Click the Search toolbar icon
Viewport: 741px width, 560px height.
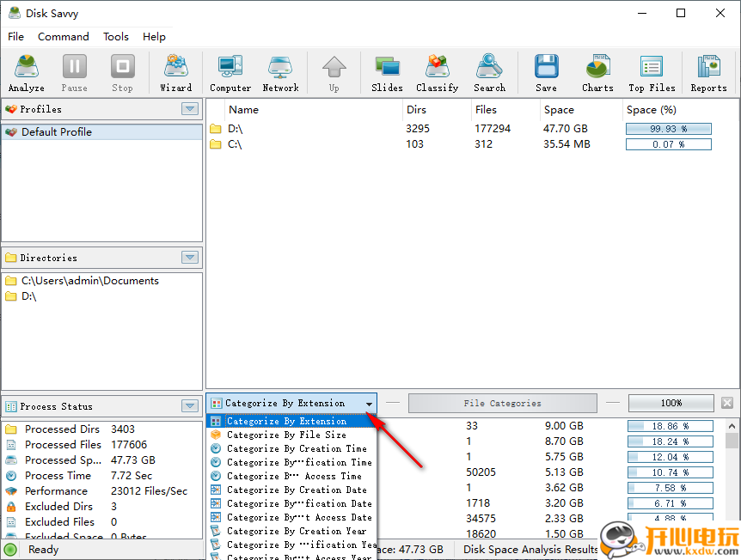[489, 73]
